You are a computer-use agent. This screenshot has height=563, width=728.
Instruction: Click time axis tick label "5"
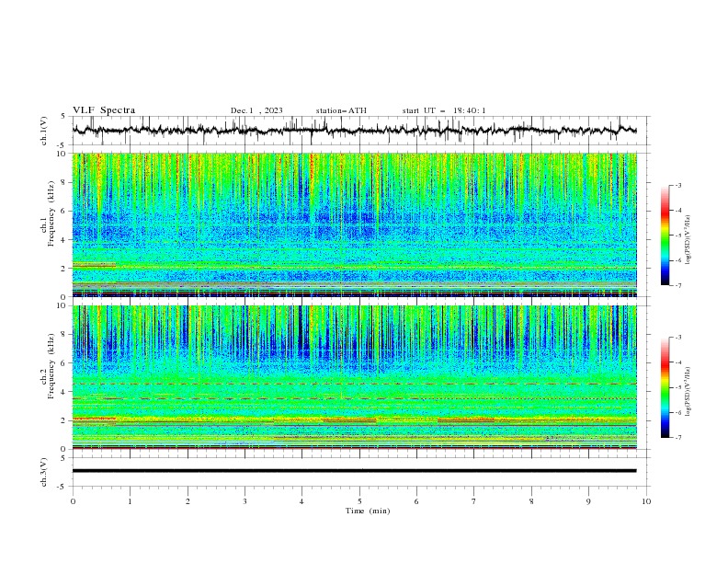[359, 501]
